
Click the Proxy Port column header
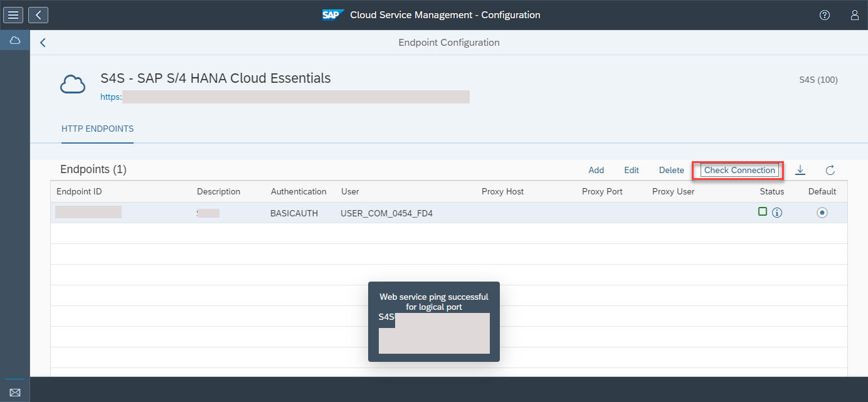tap(602, 191)
